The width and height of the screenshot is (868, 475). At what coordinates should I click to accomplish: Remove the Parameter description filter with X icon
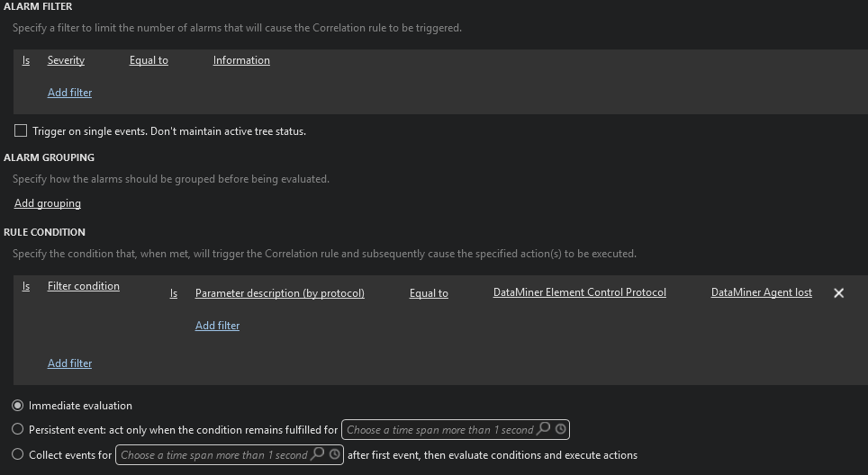pos(838,293)
